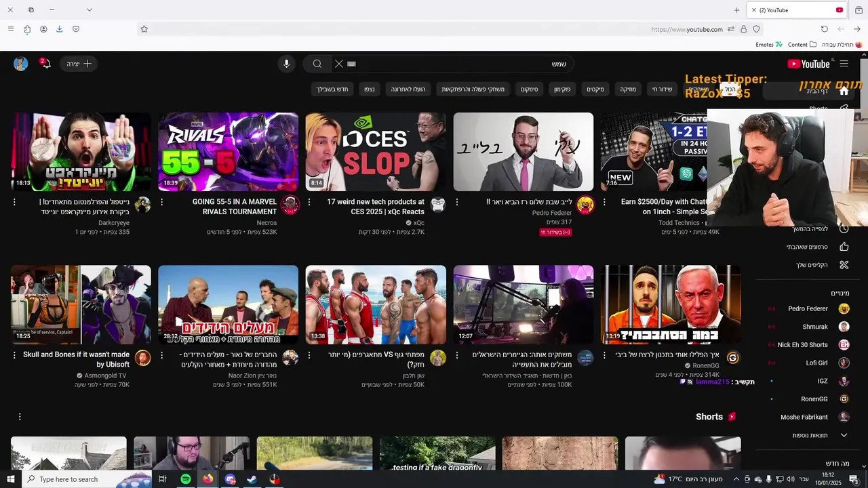The image size is (868, 488).
Task: Select the משחקי פעולה והרפתקאות chip
Action: (473, 89)
